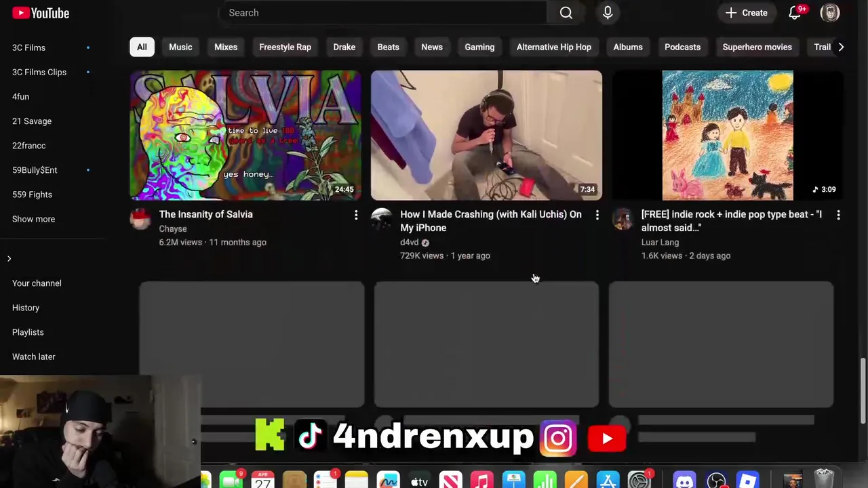Image resolution: width=868 pixels, height=488 pixels.
Task: Open the account avatar menu
Action: [830, 13]
